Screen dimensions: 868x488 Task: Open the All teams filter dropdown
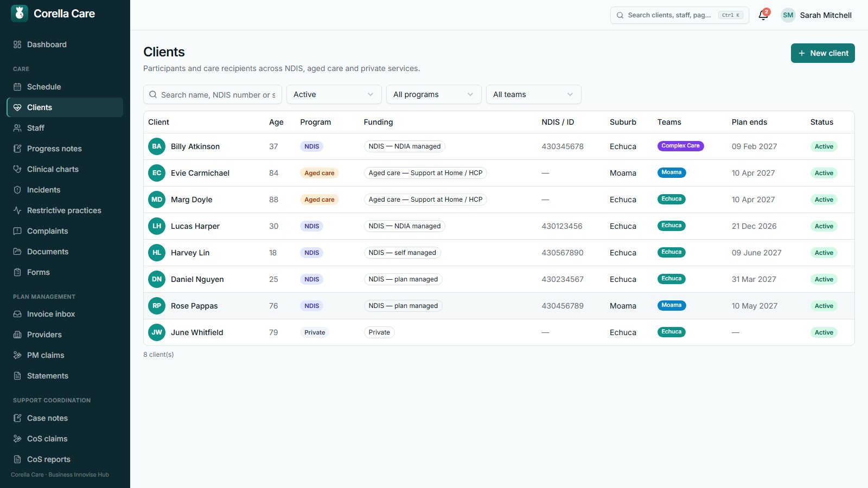[x=534, y=94]
